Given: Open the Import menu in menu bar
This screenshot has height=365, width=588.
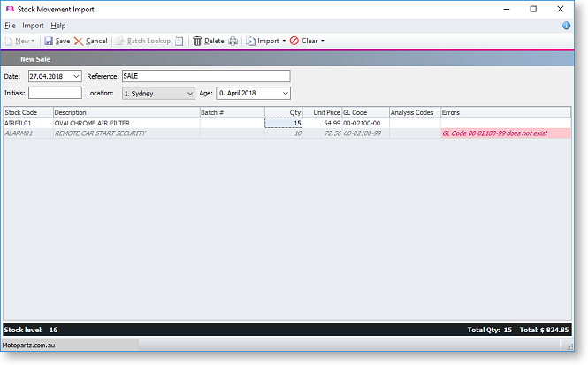Looking at the screenshot, I should [33, 26].
